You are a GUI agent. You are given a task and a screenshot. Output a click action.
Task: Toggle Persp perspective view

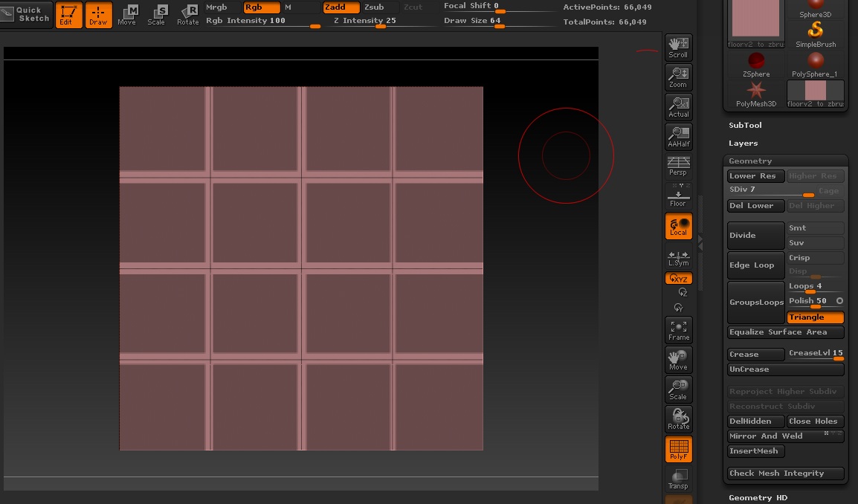click(x=678, y=166)
